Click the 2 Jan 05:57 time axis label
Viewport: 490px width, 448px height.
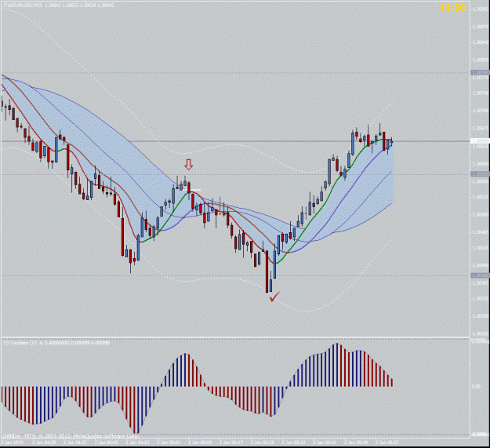click(x=387, y=443)
